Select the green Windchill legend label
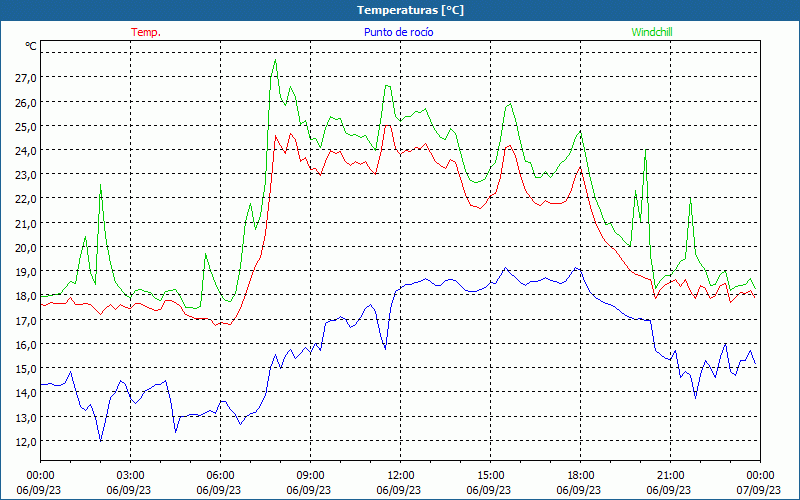 [652, 32]
